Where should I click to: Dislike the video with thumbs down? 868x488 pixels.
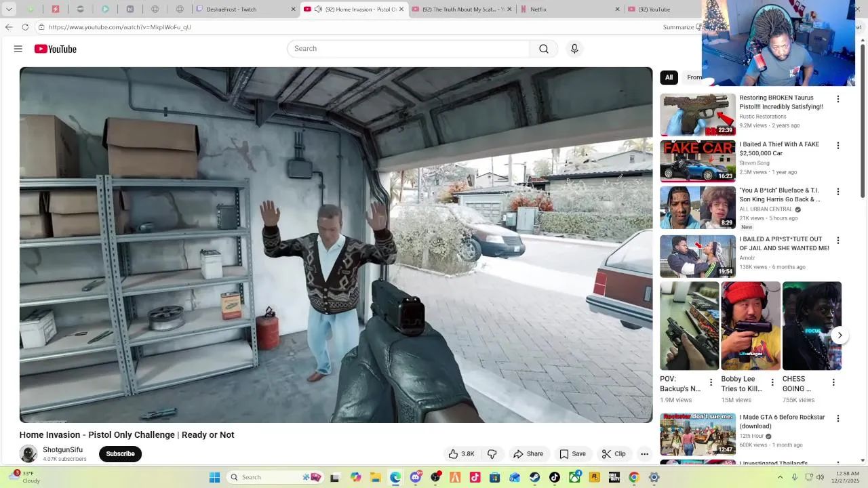click(492, 454)
